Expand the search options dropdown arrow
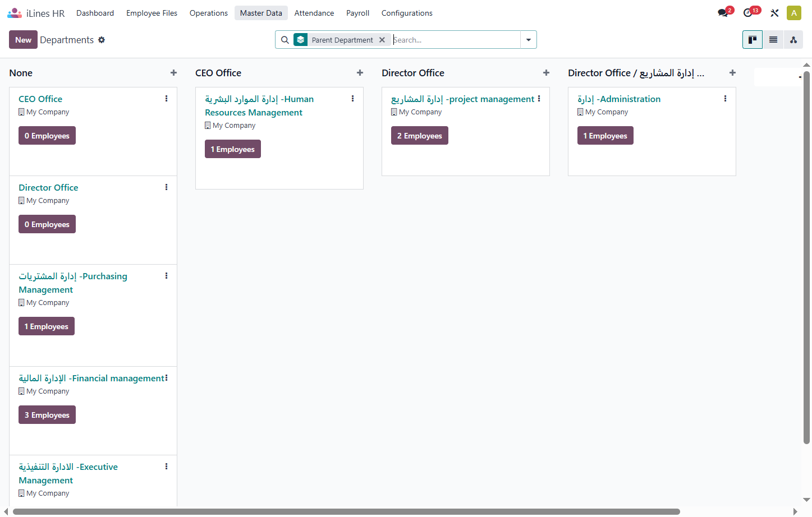The image size is (812, 517). (529, 40)
